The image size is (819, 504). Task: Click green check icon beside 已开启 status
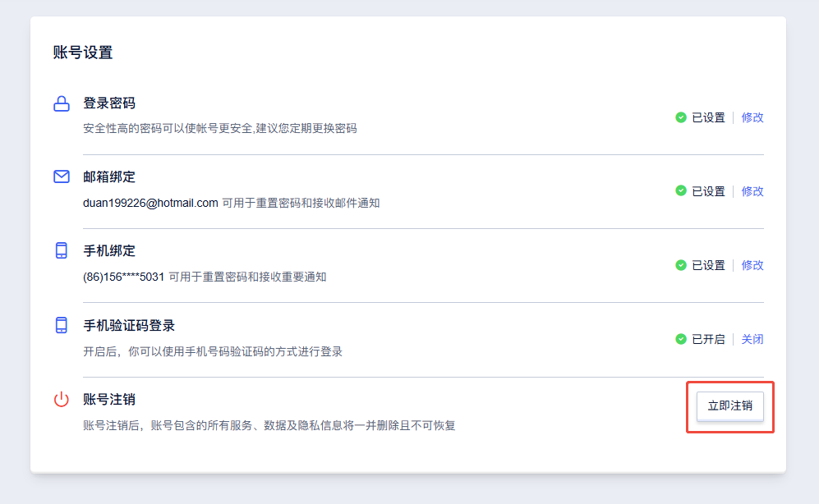point(681,339)
